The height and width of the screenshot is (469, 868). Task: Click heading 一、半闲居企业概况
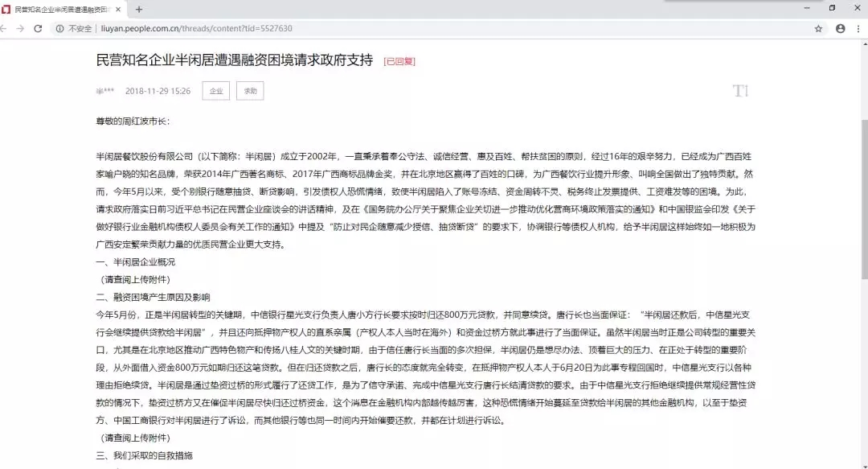pyautogui.click(x=136, y=261)
